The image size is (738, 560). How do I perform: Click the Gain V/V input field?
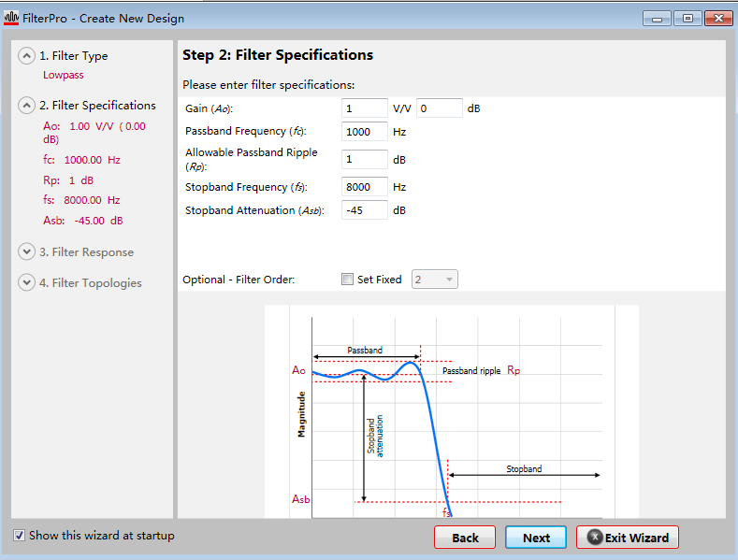(364, 108)
